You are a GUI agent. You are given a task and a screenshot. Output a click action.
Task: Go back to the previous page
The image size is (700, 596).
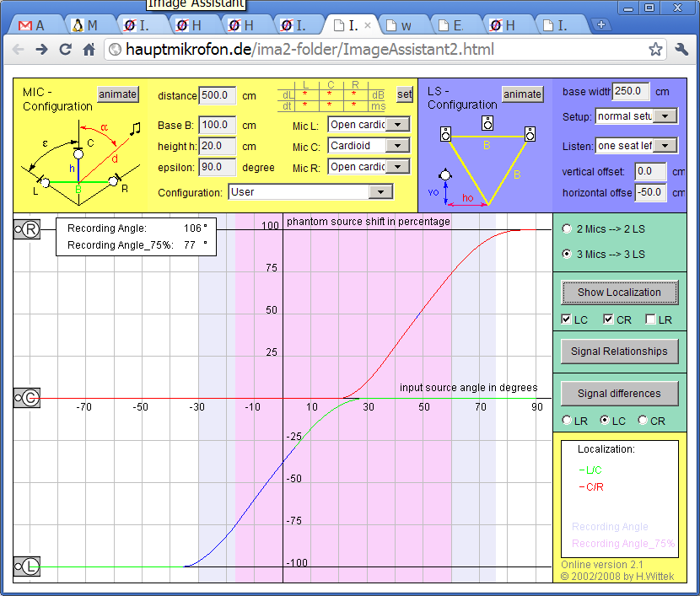pyautogui.click(x=18, y=49)
